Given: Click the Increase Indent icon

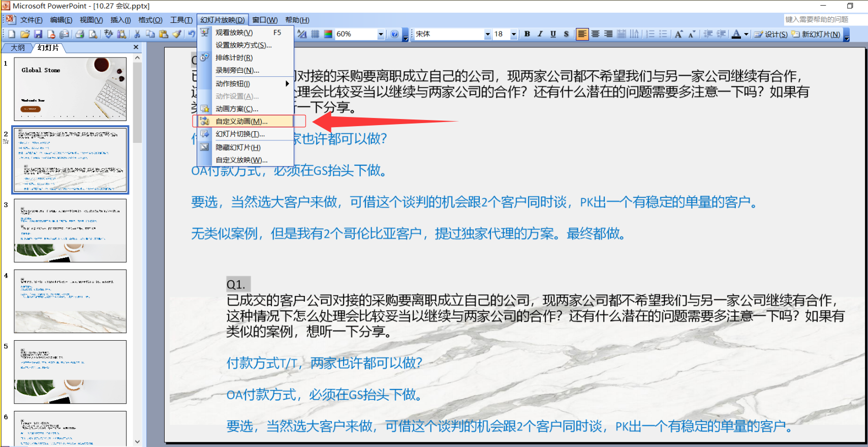Looking at the screenshot, I should click(721, 34).
